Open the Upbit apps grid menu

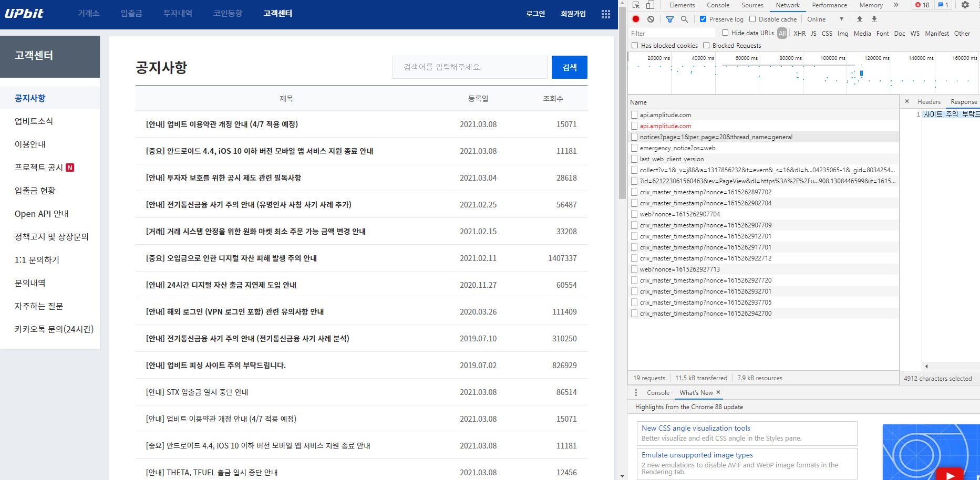pos(606,14)
